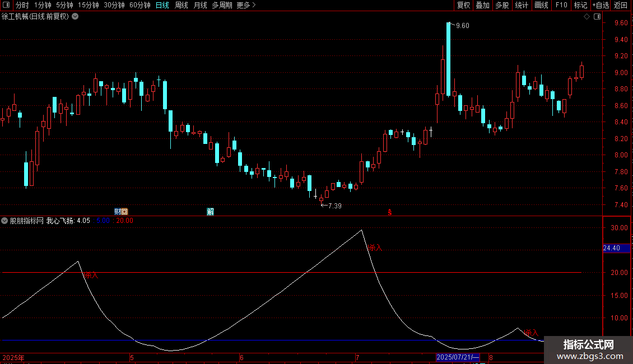633x364 pixels.
Task: Click the red 20.00 indicator value
Action: coord(125,221)
